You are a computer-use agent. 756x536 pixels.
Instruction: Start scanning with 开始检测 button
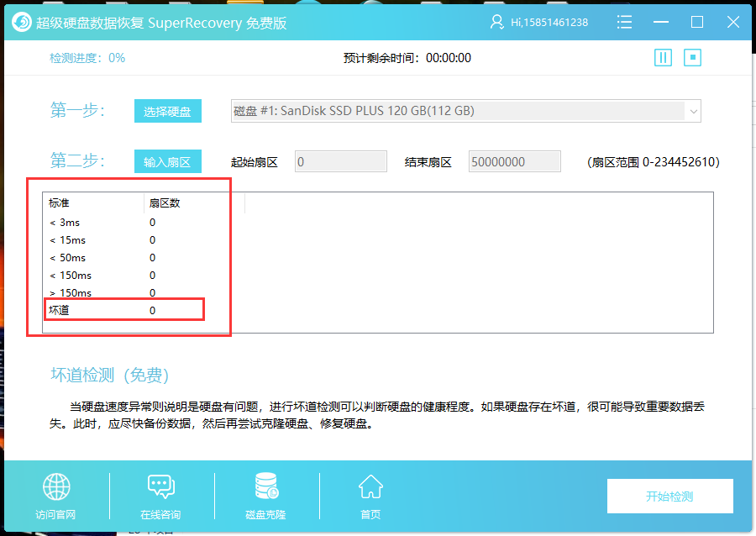(x=670, y=496)
